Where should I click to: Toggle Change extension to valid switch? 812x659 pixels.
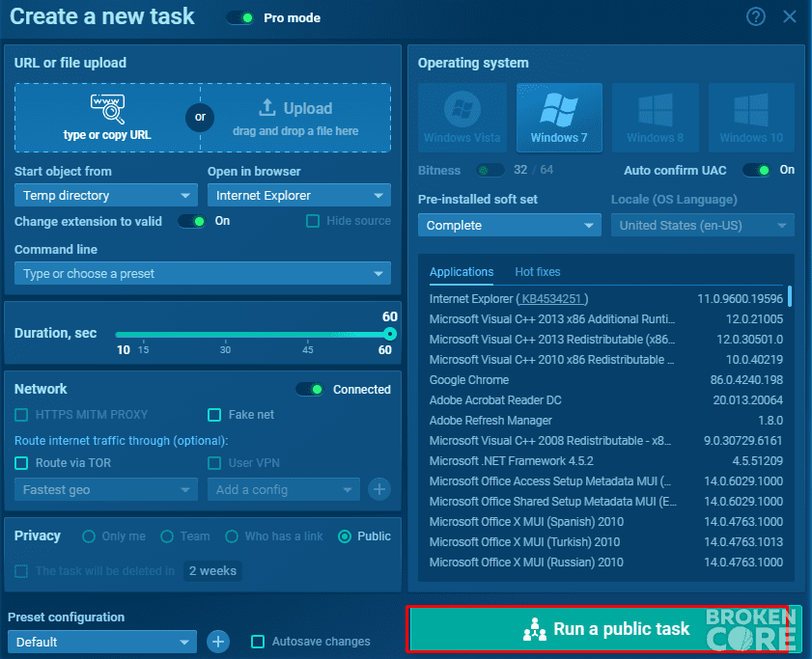click(x=191, y=222)
